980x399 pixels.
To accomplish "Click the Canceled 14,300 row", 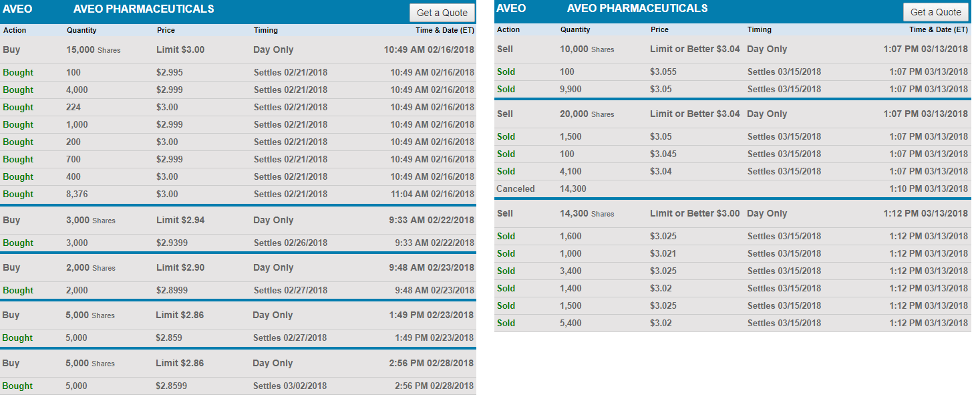I will (x=732, y=189).
